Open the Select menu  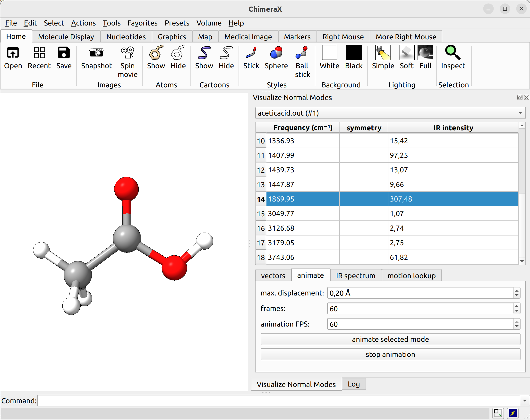click(x=54, y=23)
